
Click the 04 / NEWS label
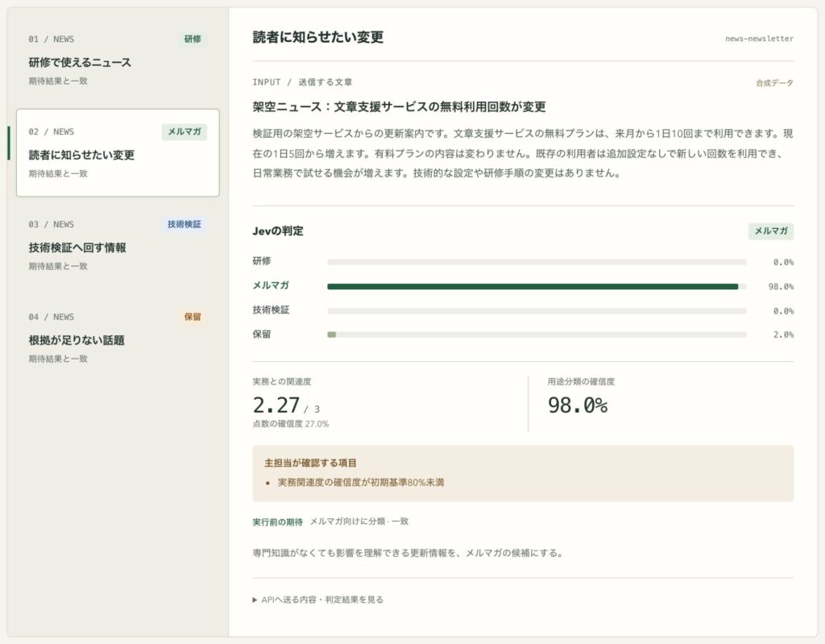[51, 317]
